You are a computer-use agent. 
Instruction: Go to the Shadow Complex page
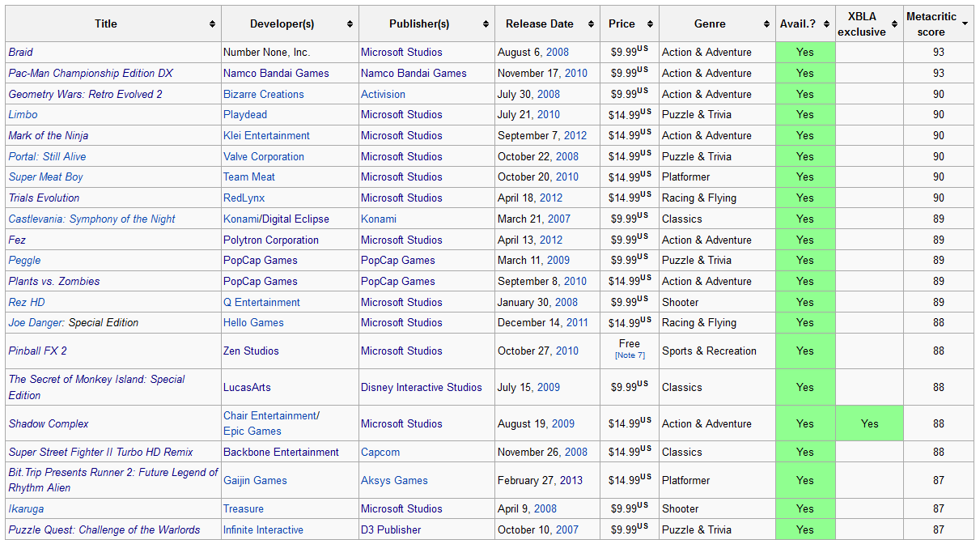49,424
